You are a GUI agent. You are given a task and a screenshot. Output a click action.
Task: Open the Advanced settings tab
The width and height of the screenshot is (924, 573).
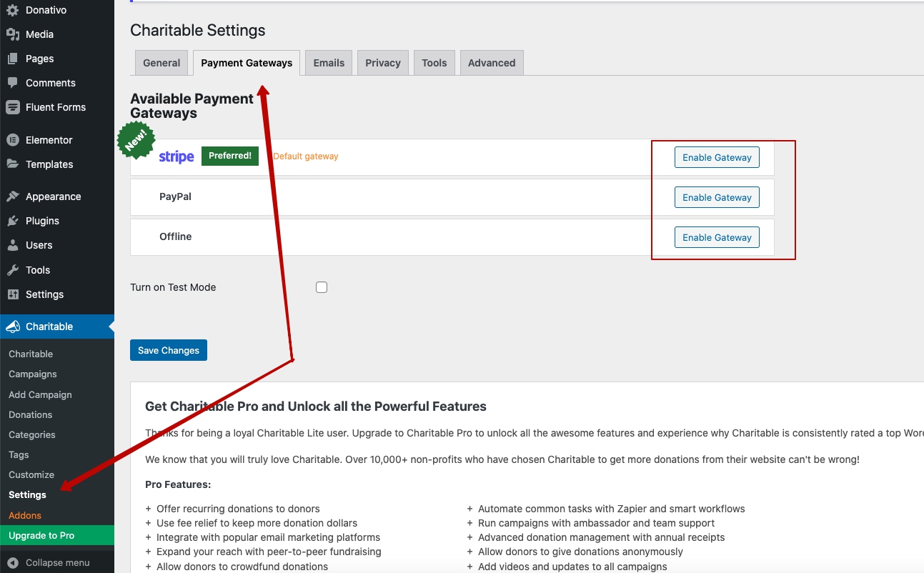[x=492, y=63]
